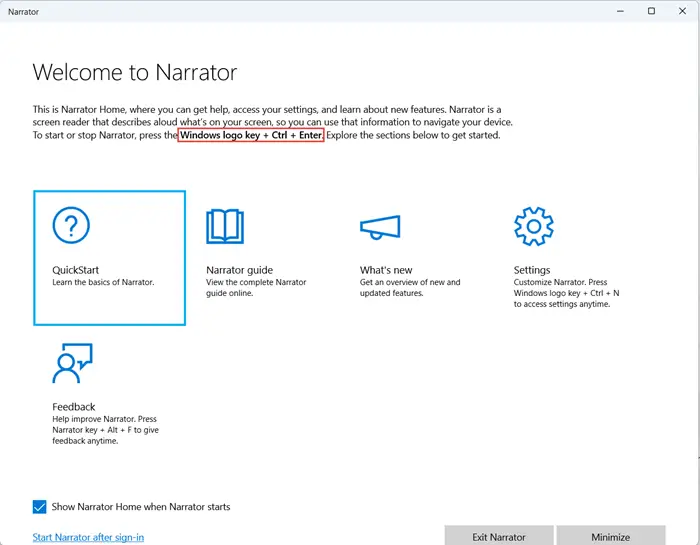Click 'Learn the basics of Narrator.' text
The width and height of the screenshot is (700, 545).
coord(103,282)
